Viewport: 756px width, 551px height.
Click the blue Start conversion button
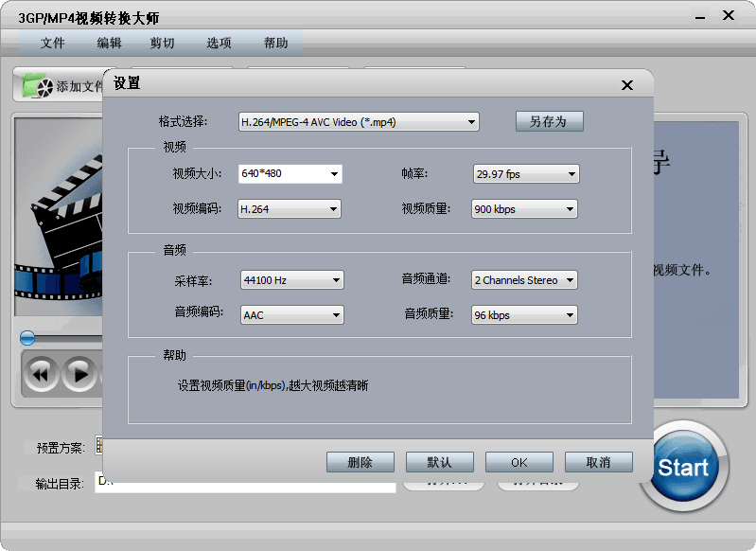[683, 466]
